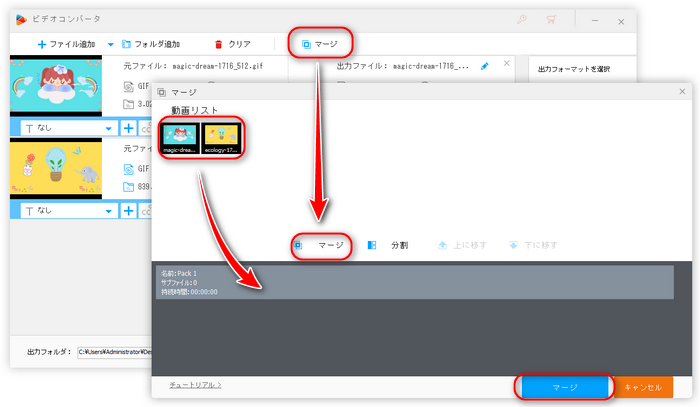Click the GIF format icon of the second file
This screenshot has height=407, width=700.
pos(128,169)
